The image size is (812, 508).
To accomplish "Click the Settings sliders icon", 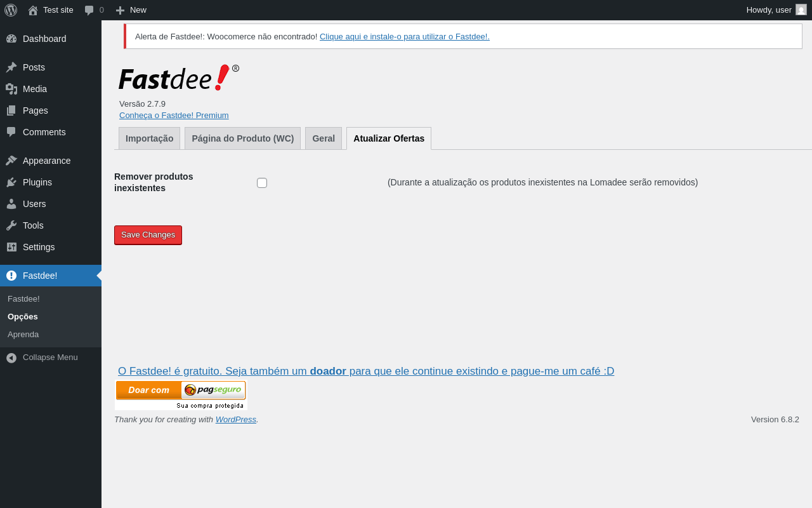I will tap(11, 247).
